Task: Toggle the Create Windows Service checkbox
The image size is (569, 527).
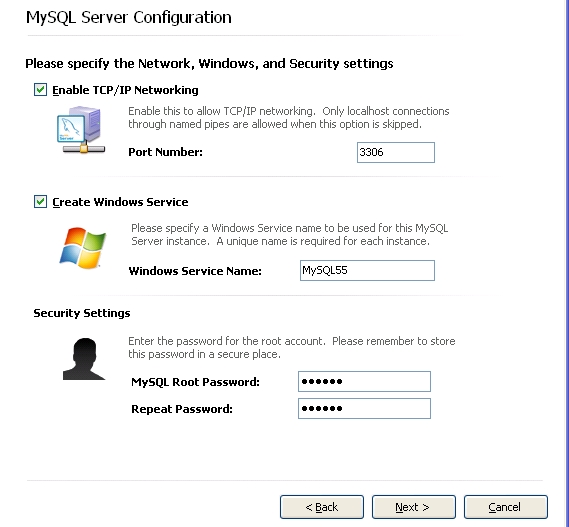Action: (40, 201)
